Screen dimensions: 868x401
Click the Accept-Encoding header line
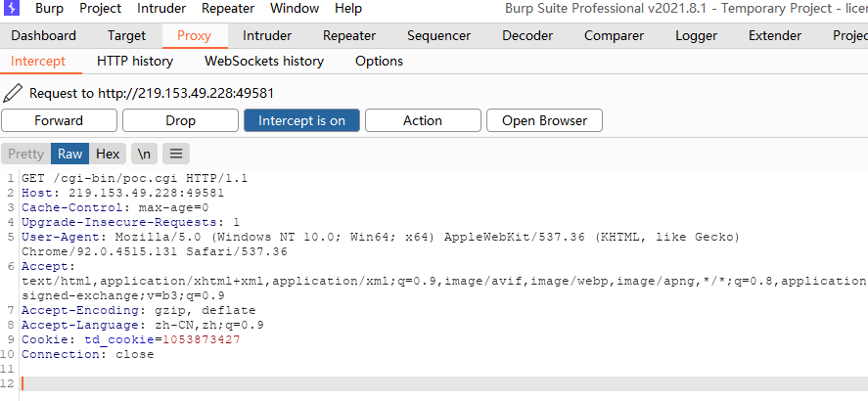(138, 310)
